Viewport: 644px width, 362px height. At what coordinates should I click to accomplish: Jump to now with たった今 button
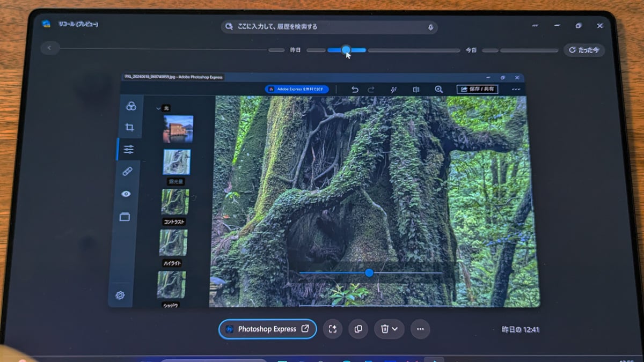point(584,50)
